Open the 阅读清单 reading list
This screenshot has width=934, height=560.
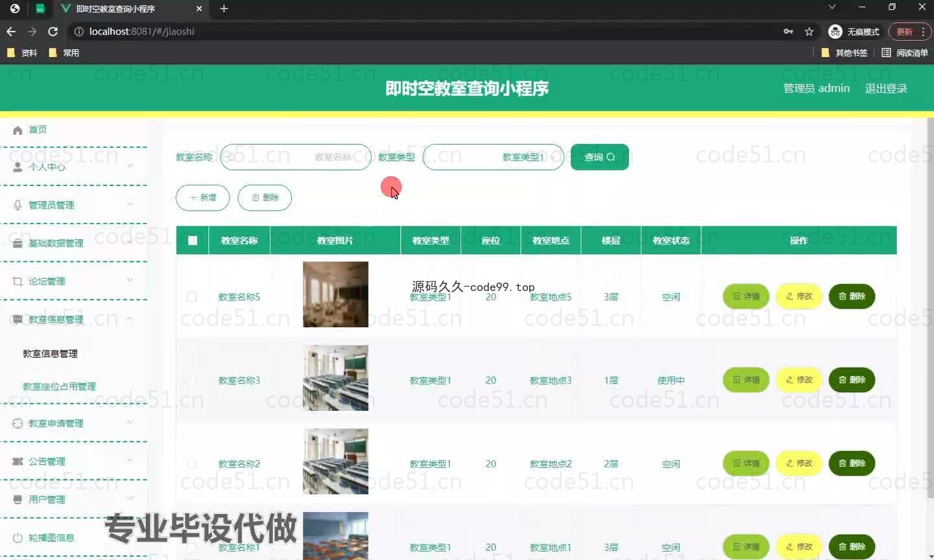(x=905, y=52)
